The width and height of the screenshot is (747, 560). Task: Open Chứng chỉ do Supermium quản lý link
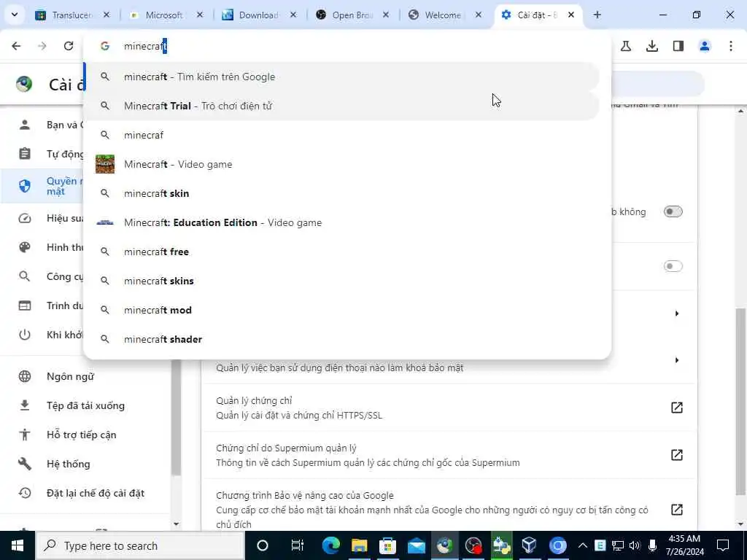pyautogui.click(x=676, y=455)
